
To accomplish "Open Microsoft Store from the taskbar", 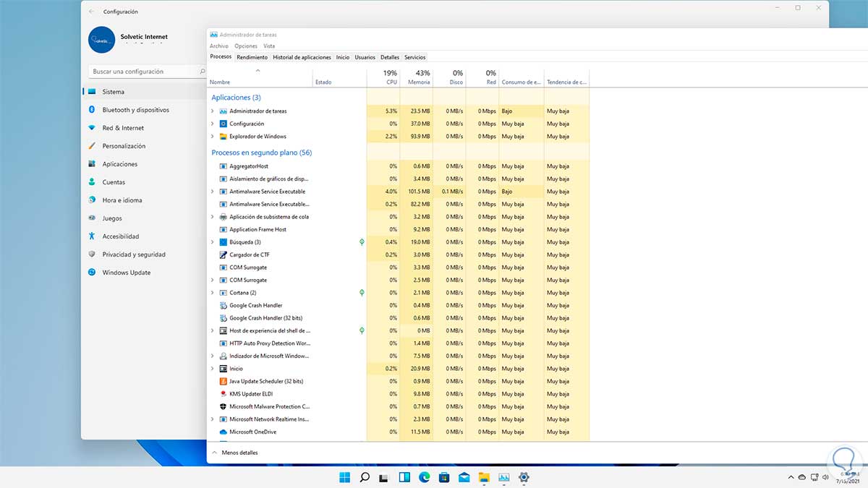I will pos(444,477).
